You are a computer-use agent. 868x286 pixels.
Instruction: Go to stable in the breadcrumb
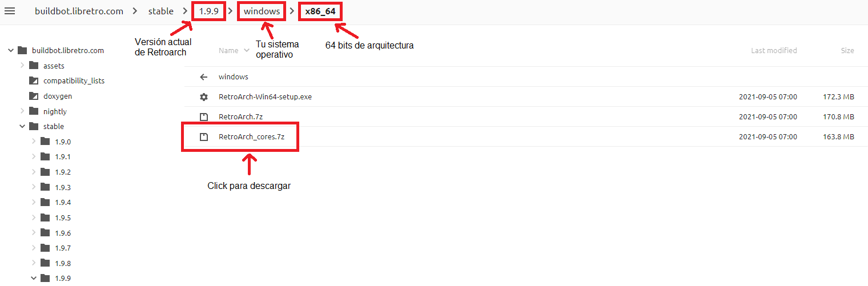(160, 11)
